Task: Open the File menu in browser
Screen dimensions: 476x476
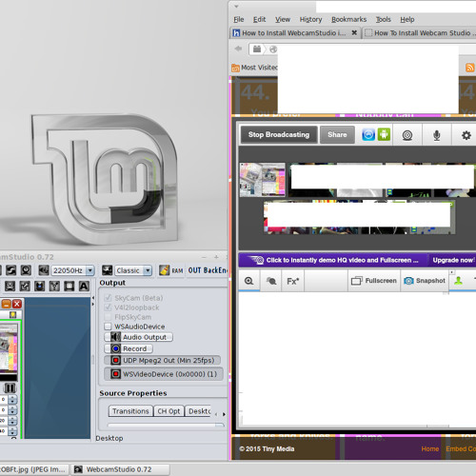Action: pos(239,20)
